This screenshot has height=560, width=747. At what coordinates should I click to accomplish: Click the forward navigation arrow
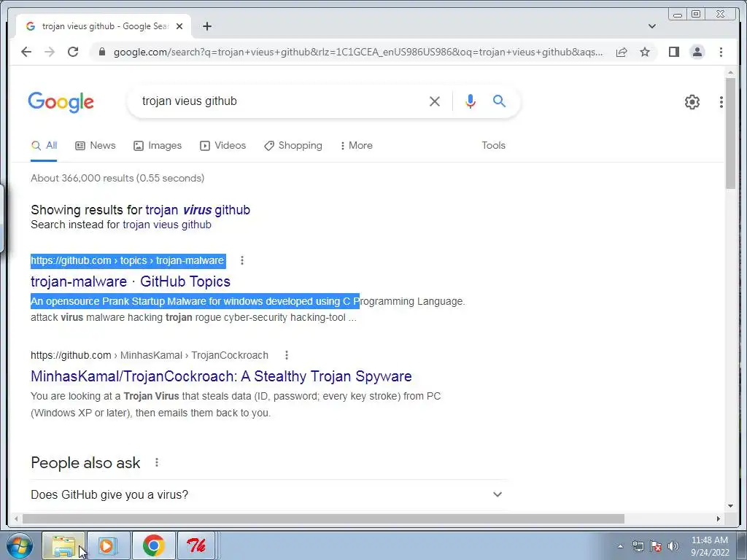point(50,52)
